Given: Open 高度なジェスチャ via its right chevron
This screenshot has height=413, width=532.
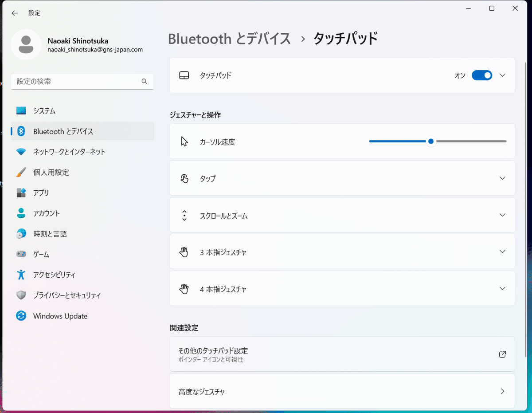Looking at the screenshot, I should pyautogui.click(x=502, y=391).
